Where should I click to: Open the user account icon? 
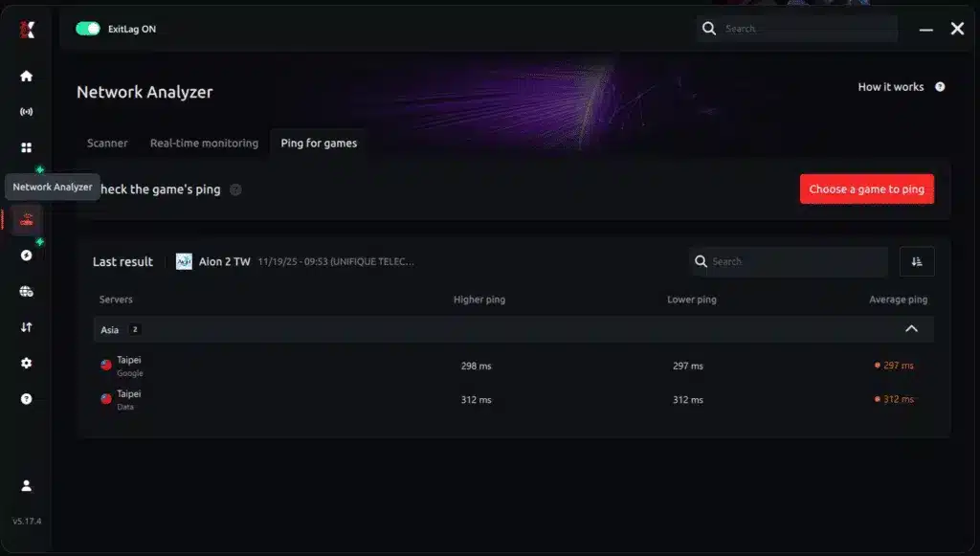26,485
